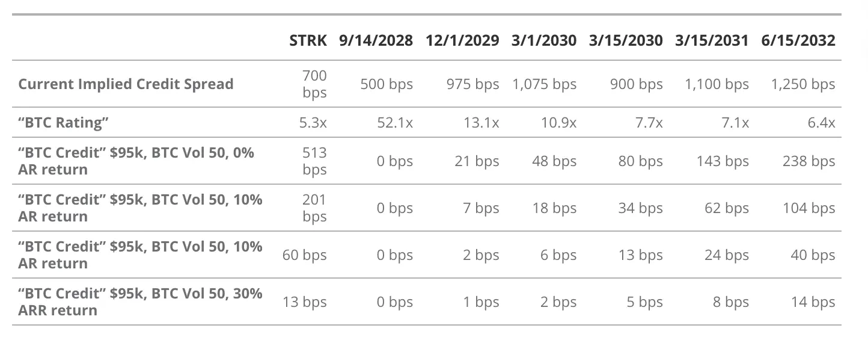Select the 1,075 bps cell
868x337 pixels.
544,84
